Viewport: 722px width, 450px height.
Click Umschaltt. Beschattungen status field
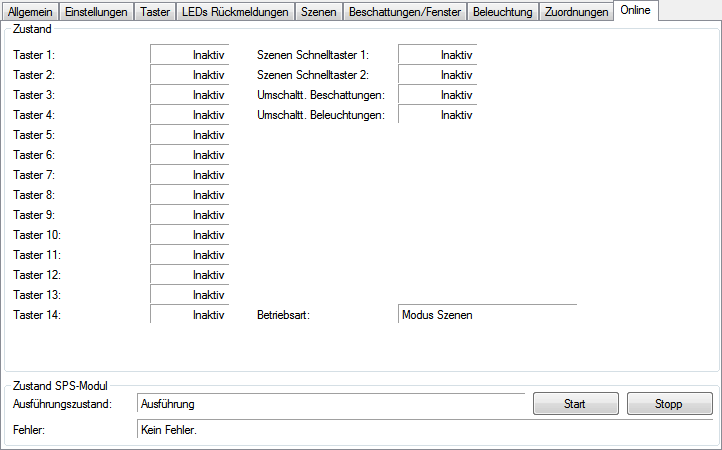437,94
